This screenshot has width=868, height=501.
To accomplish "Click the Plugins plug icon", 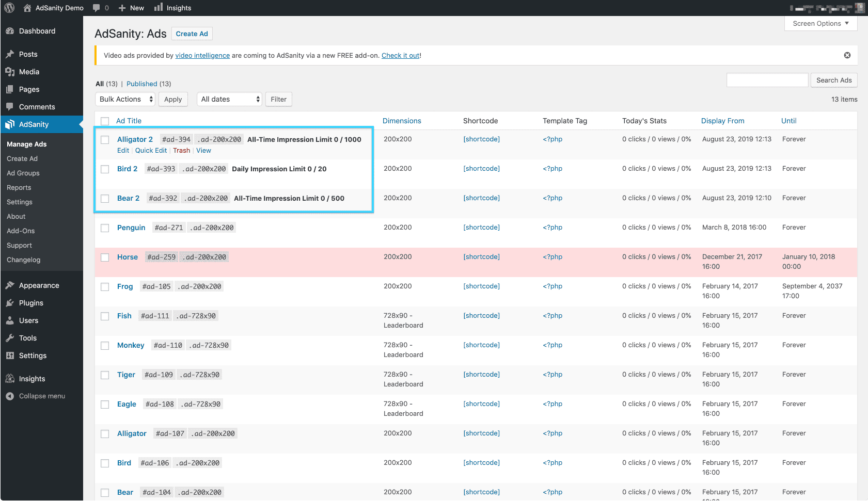I will pyautogui.click(x=10, y=303).
